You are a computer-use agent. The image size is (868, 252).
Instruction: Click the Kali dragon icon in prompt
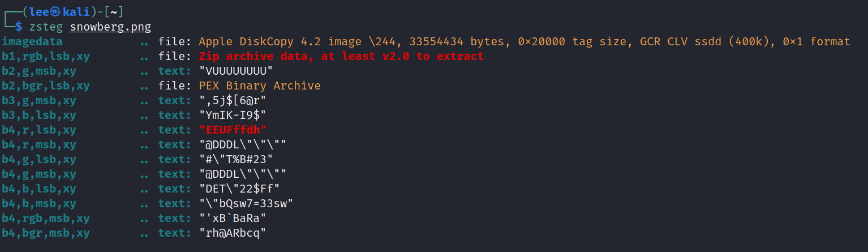56,12
